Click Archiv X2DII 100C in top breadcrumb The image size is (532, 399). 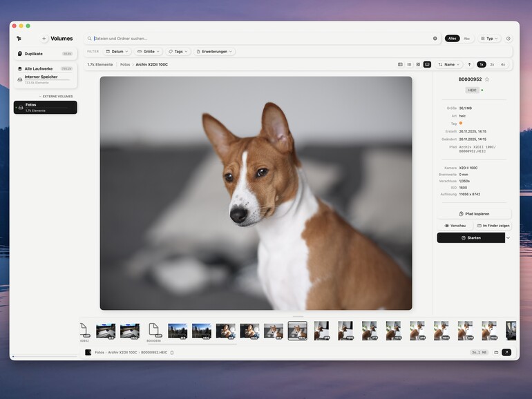click(x=152, y=64)
